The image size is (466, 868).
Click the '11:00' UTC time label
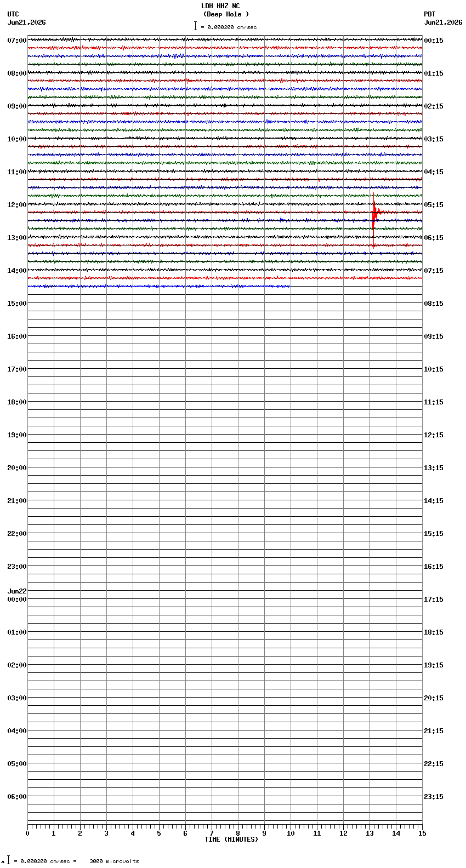[17, 172]
